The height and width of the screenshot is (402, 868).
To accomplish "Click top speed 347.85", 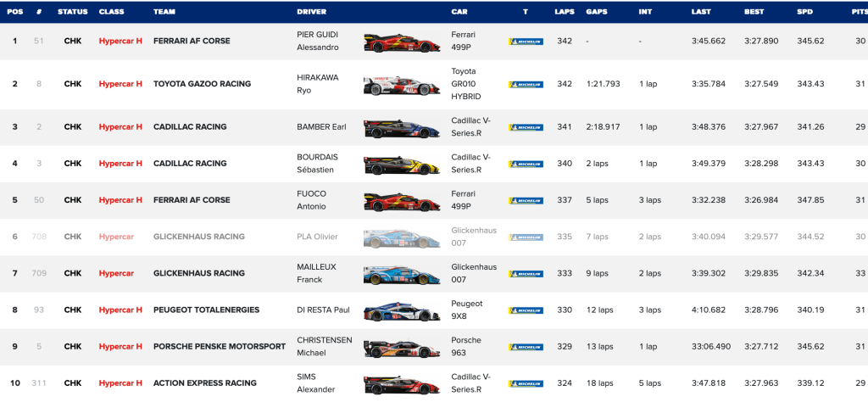I will (x=810, y=200).
